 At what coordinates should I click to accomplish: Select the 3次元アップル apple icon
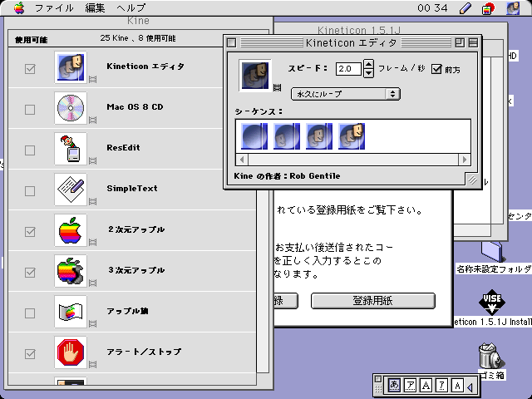click(71, 271)
